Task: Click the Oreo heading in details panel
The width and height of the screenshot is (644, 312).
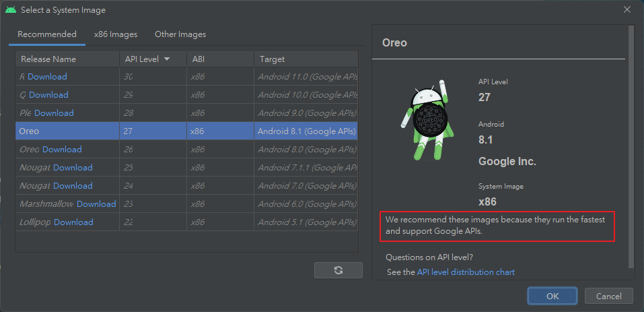Action: [395, 42]
